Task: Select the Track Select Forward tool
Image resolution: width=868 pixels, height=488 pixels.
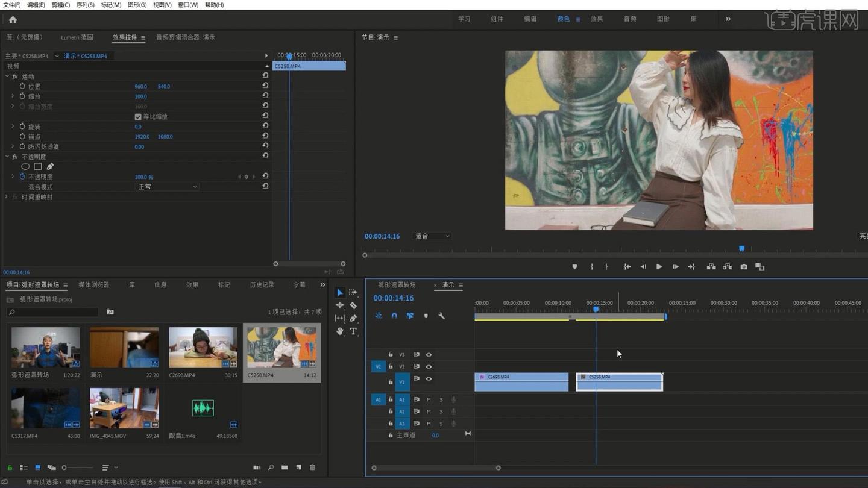Action: [x=353, y=293]
